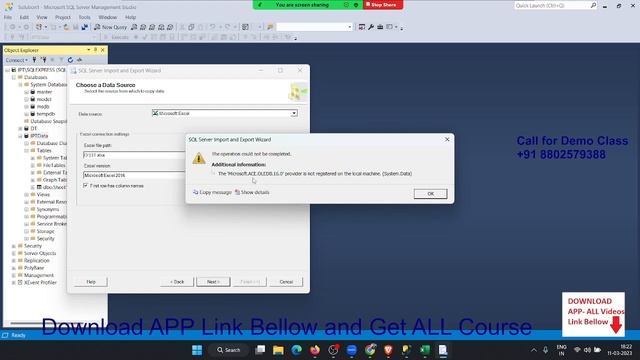Click Copy message in the error dialog

pyautogui.click(x=212, y=192)
